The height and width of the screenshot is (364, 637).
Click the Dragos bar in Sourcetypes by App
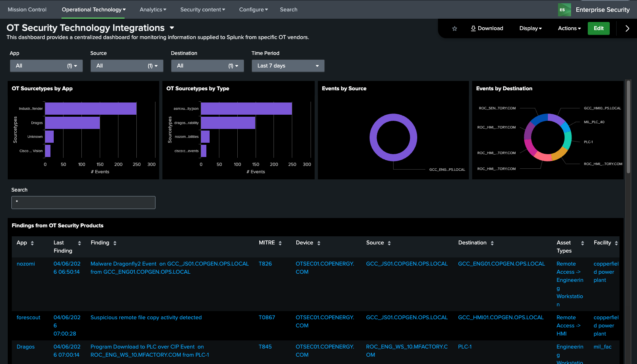pos(72,123)
